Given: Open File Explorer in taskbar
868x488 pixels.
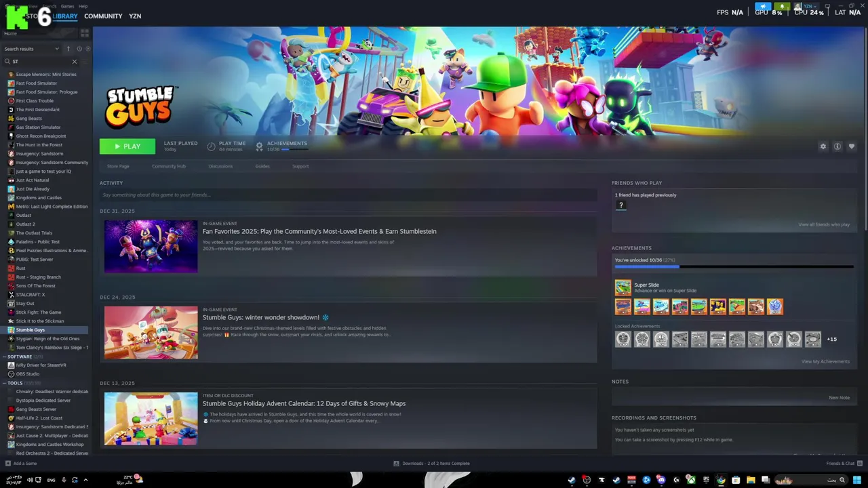Looking at the screenshot, I should tap(751, 480).
